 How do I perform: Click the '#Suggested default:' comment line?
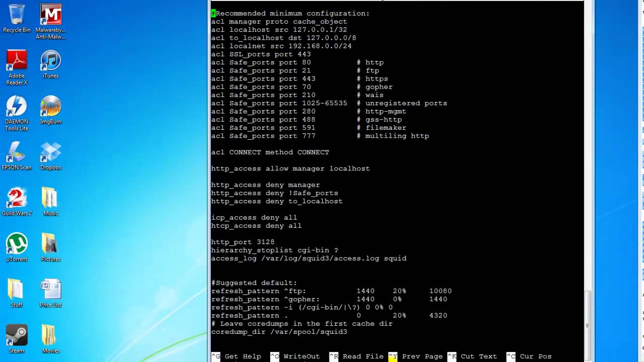(x=254, y=283)
